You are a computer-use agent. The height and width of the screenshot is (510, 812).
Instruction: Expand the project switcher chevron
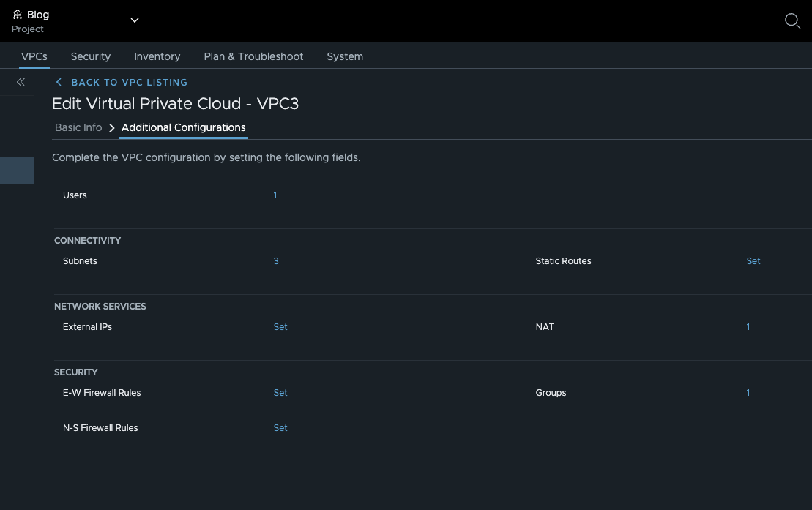tap(134, 20)
